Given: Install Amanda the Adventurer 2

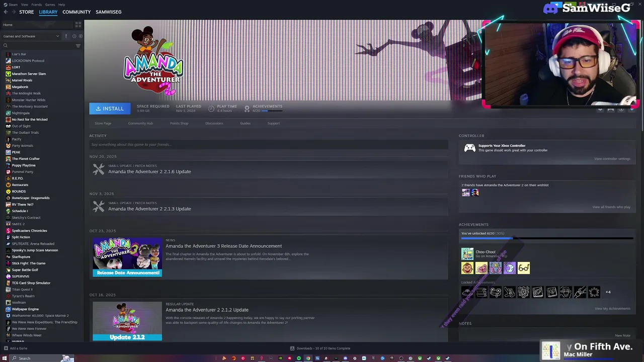Looking at the screenshot, I should pos(110,109).
